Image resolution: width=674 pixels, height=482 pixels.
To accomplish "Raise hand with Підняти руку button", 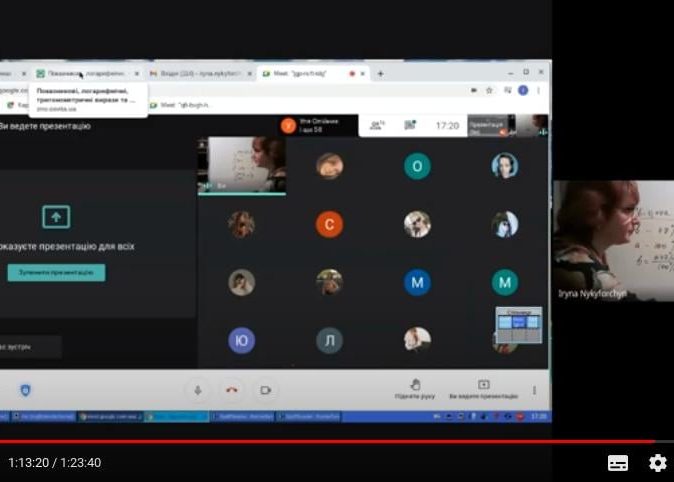I will click(x=415, y=388).
